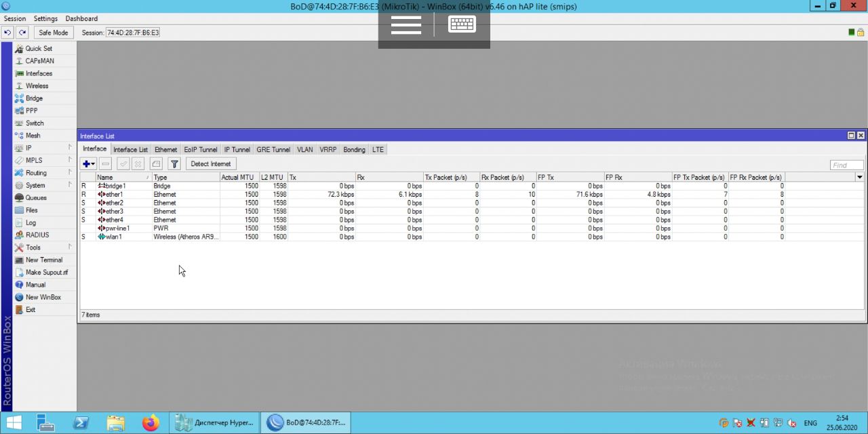The height and width of the screenshot is (434, 868).
Task: Click the Undo arrow in WinBox toolbar
Action: (x=8, y=33)
